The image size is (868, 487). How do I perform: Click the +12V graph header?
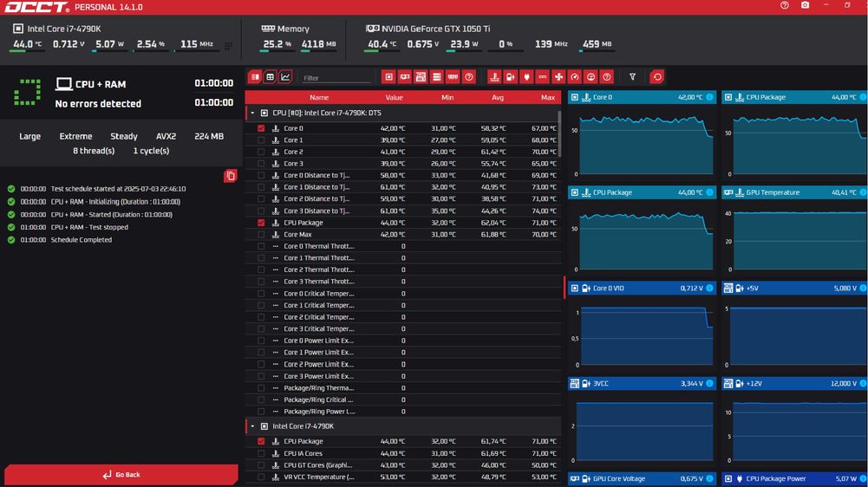(x=794, y=383)
